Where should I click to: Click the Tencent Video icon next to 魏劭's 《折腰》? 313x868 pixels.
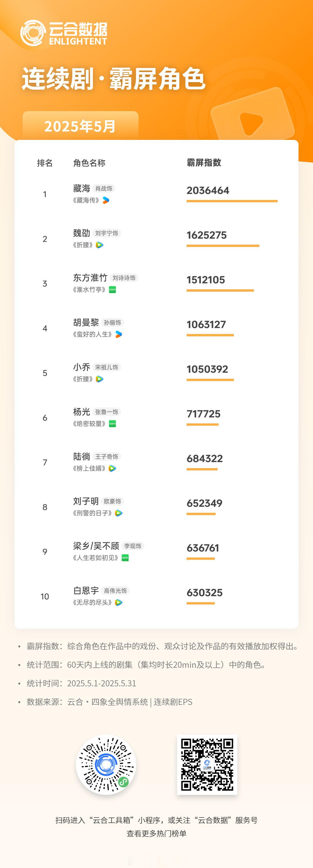coord(99,245)
